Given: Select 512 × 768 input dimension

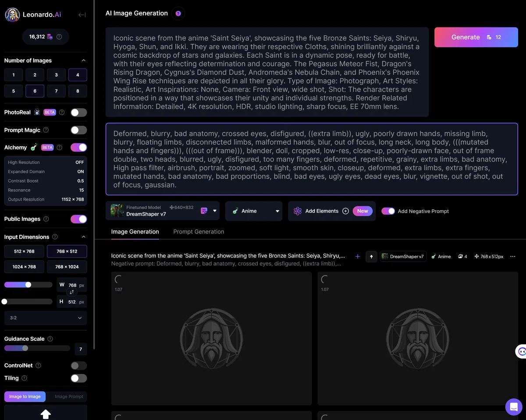Looking at the screenshot, I should tap(24, 251).
